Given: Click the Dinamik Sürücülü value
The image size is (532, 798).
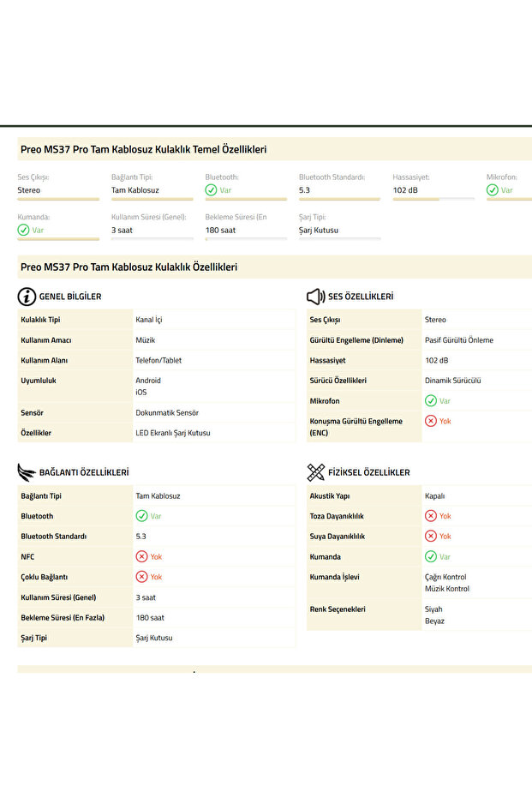Looking at the screenshot, I should click(452, 381).
